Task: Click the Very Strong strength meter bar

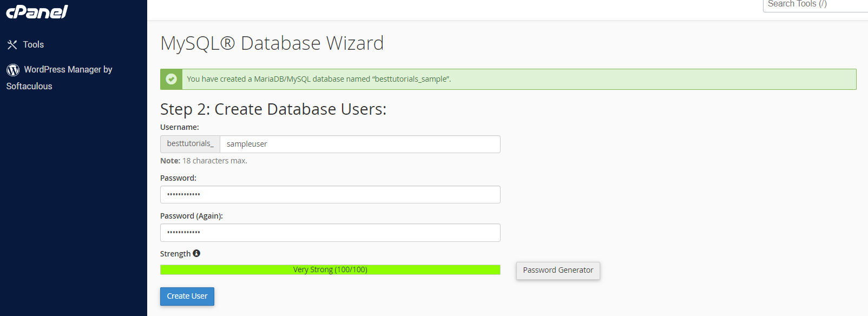Action: pyautogui.click(x=330, y=269)
